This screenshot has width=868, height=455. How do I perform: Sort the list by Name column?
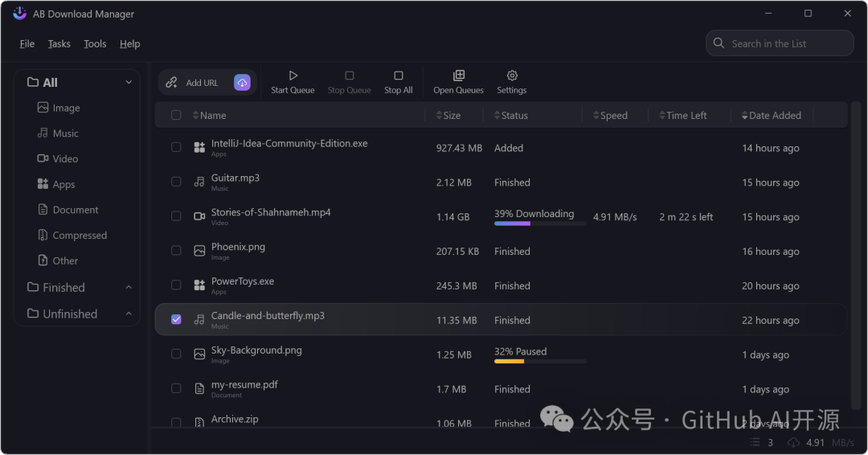coord(209,115)
